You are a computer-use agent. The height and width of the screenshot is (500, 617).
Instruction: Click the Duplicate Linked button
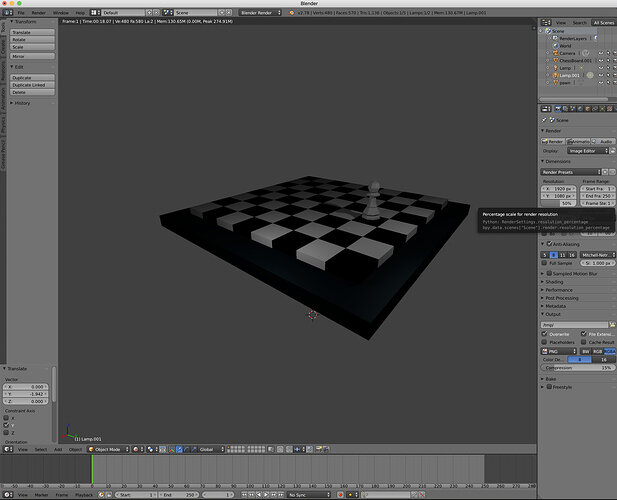coord(32,85)
